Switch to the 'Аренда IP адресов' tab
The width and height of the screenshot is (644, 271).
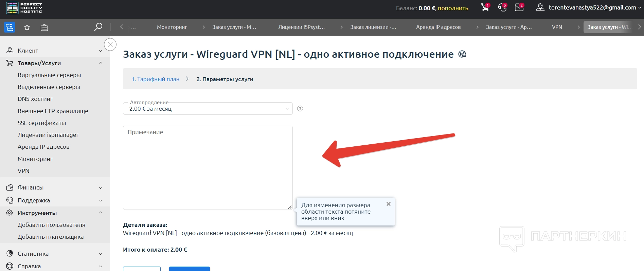point(439,27)
